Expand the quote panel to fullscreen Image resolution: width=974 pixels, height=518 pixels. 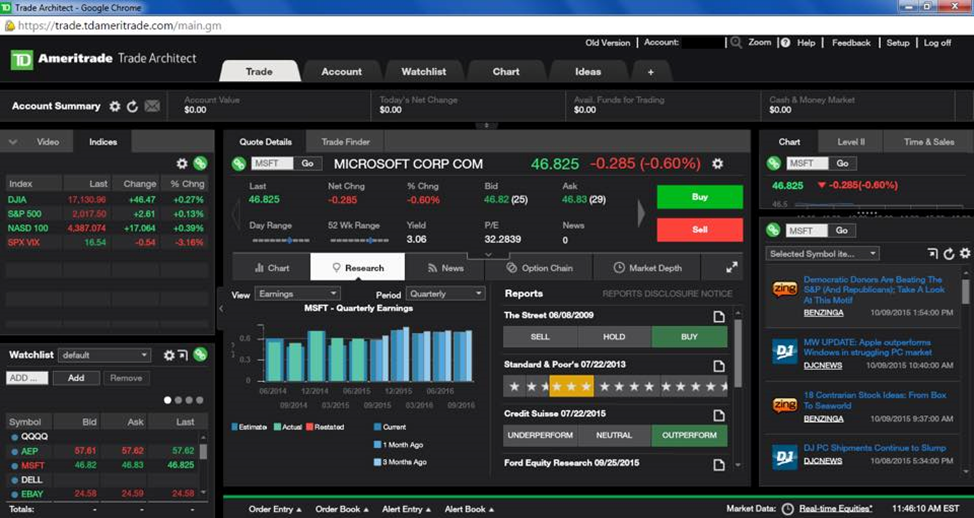click(732, 268)
